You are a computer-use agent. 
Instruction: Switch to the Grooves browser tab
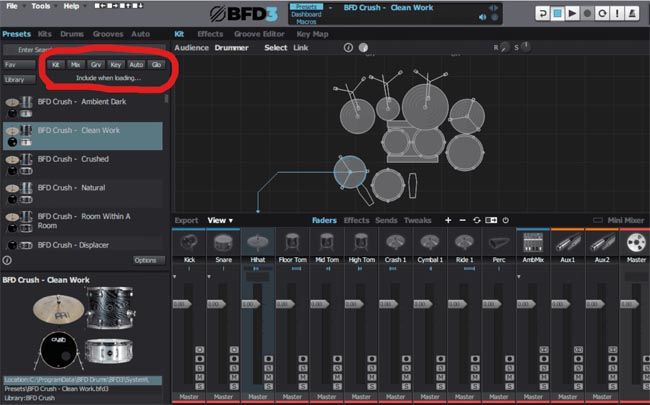pyautogui.click(x=108, y=34)
